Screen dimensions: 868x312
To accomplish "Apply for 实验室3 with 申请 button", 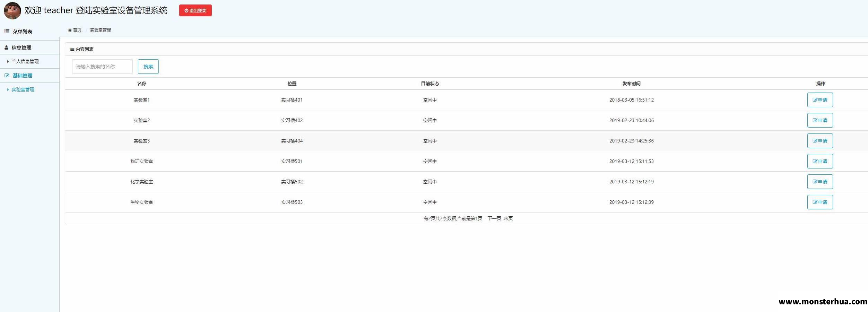I will [x=820, y=141].
